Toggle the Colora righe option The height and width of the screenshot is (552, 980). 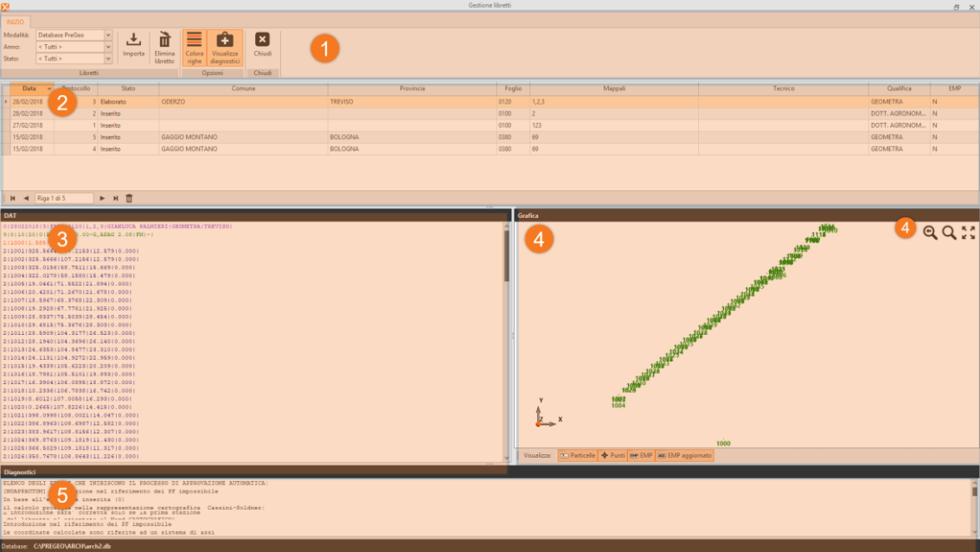point(195,47)
